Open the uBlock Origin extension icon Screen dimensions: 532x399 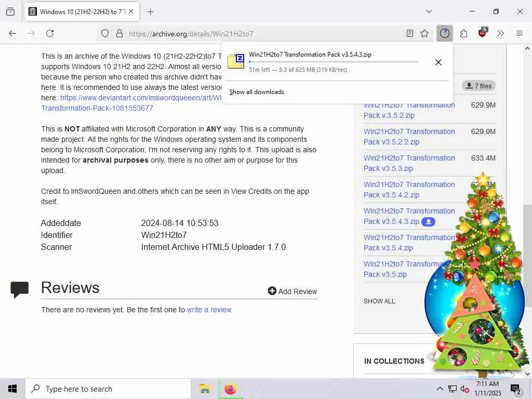[x=483, y=33]
